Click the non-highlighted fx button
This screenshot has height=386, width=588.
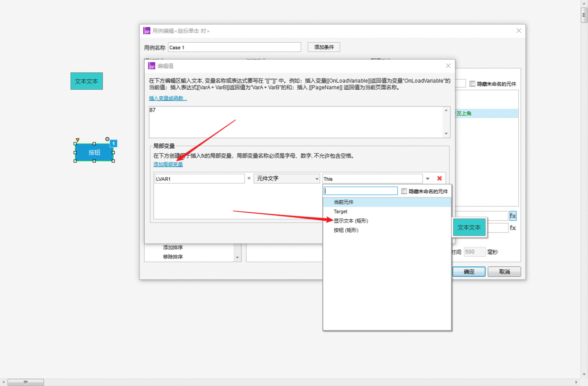(513, 228)
